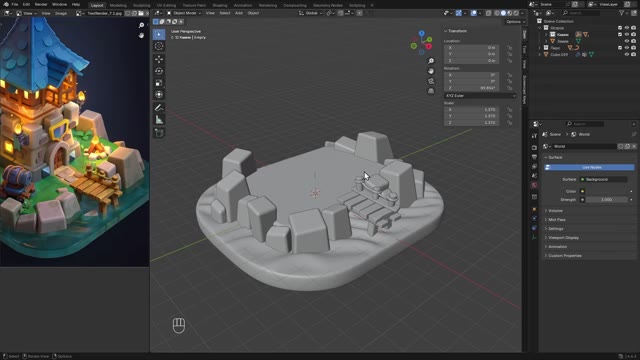
Task: Open the XYZ Euler rotation mode dropdown
Action: [x=480, y=96]
